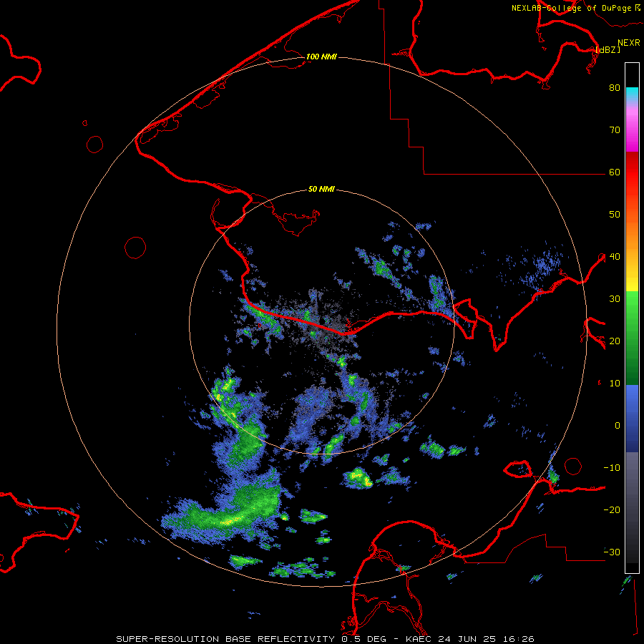Image resolution: width=644 pixels, height=644 pixels.
Task: Select the -20 value on the dBZ scale
Action: (x=612, y=509)
